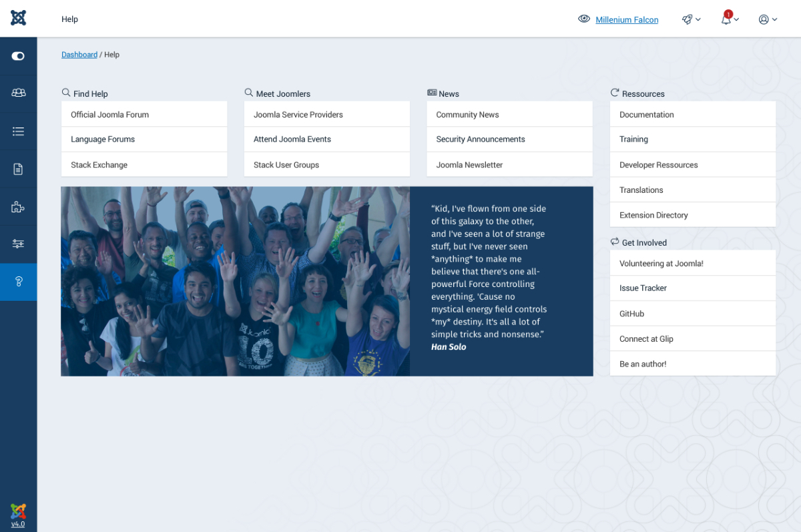Click the rocket quick-actions icon

click(687, 19)
